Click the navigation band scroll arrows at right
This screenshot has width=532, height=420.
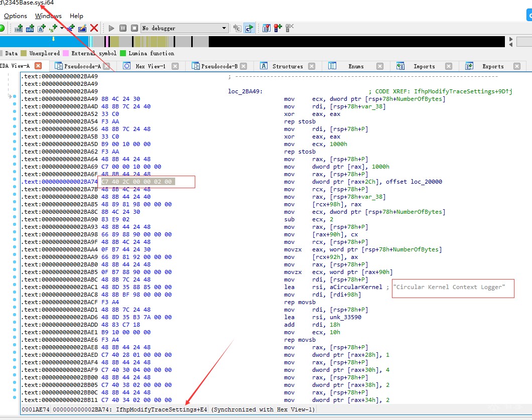[511, 42]
